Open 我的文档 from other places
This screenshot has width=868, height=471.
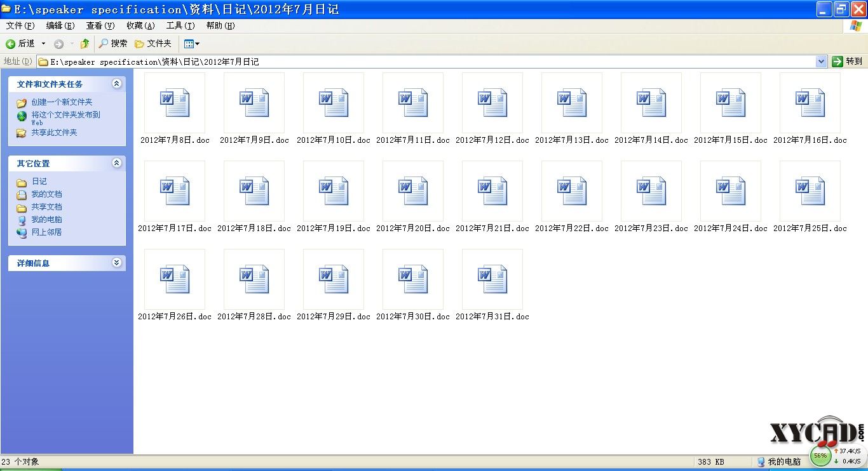[46, 194]
